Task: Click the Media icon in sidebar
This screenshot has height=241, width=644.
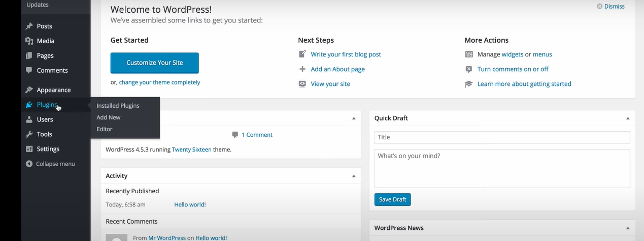Action: pyautogui.click(x=29, y=41)
